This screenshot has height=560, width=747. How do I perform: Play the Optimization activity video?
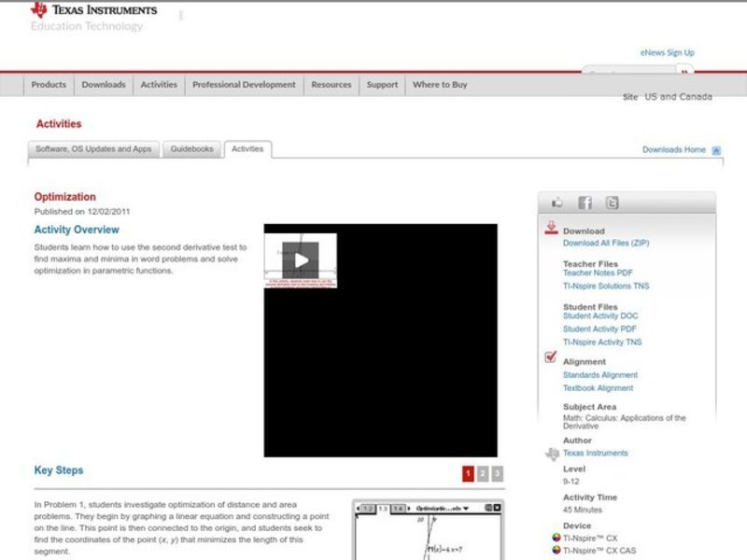coord(300,260)
